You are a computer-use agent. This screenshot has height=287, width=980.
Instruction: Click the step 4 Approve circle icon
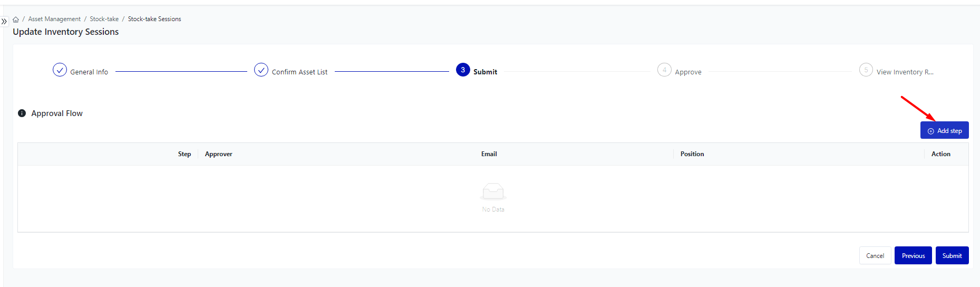click(664, 70)
